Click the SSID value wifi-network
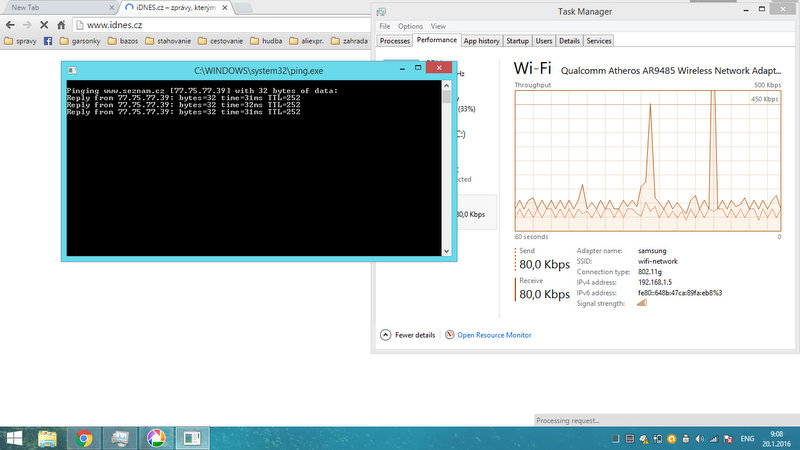 pyautogui.click(x=658, y=261)
